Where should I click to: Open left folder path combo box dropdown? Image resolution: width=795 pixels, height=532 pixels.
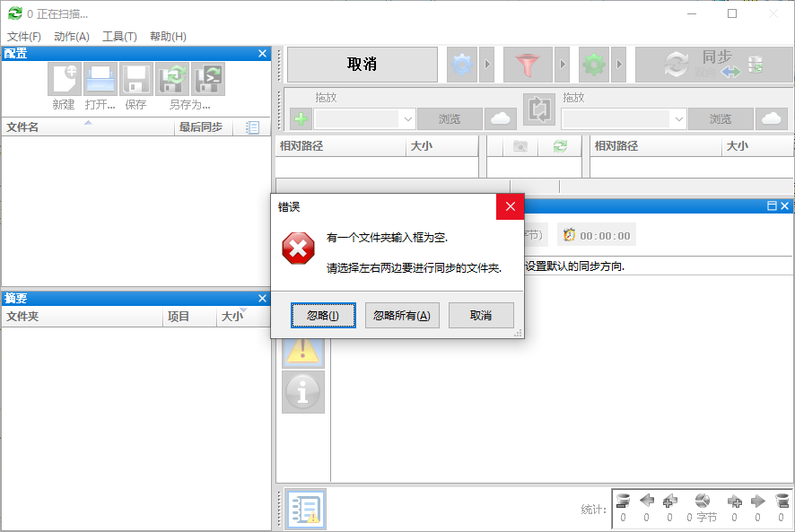(x=407, y=119)
